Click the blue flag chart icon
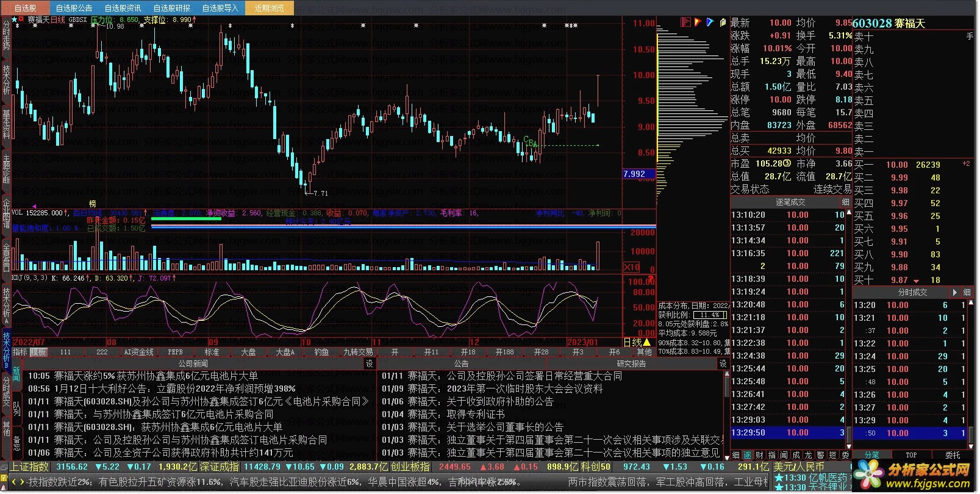 coord(710,23)
